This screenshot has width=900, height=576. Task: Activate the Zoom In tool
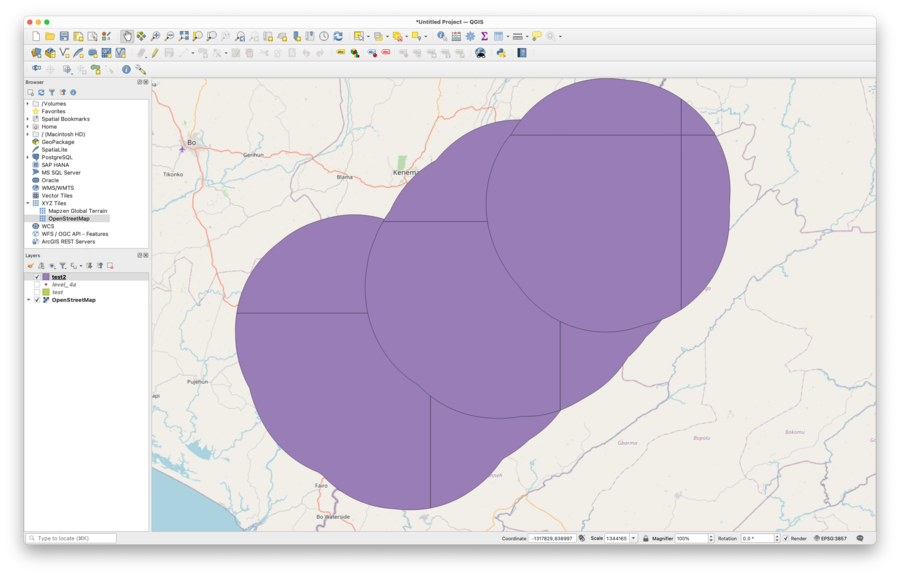click(153, 35)
